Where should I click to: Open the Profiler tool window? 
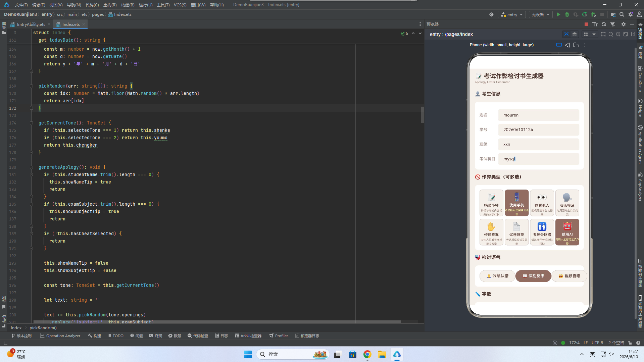point(278,336)
